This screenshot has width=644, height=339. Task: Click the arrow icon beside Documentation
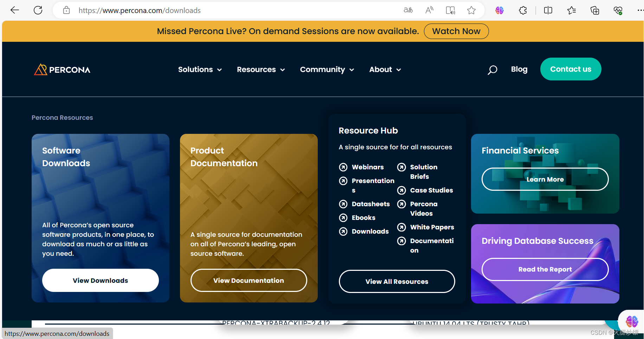coord(401,241)
